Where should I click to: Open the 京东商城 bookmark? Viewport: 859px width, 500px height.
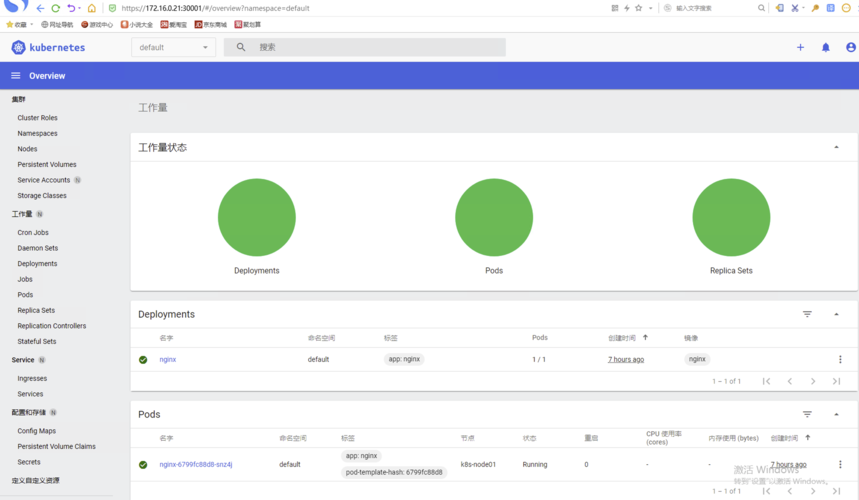(x=210, y=25)
